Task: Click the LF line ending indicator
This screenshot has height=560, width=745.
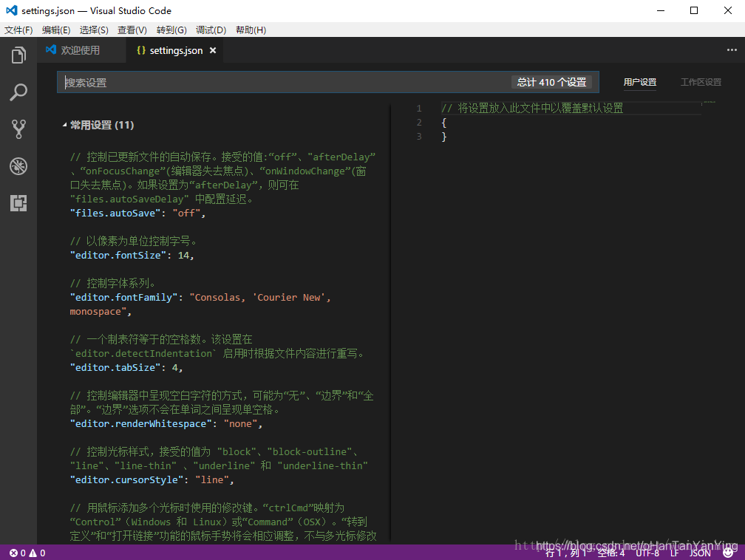Action: [x=674, y=552]
